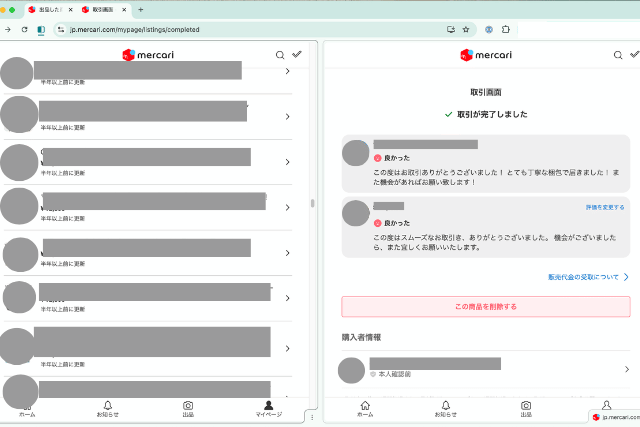
Task: Click the search icon in left pane header
Action: [x=281, y=55]
